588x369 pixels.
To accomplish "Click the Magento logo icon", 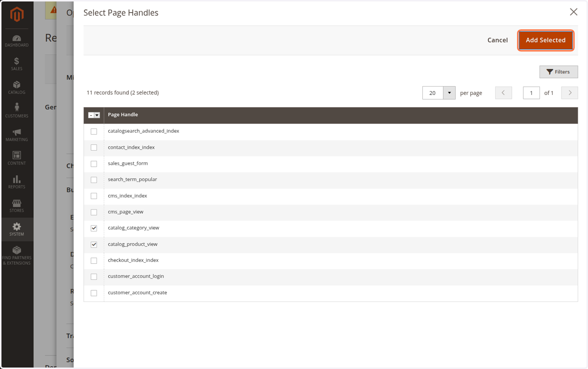I will click(17, 15).
